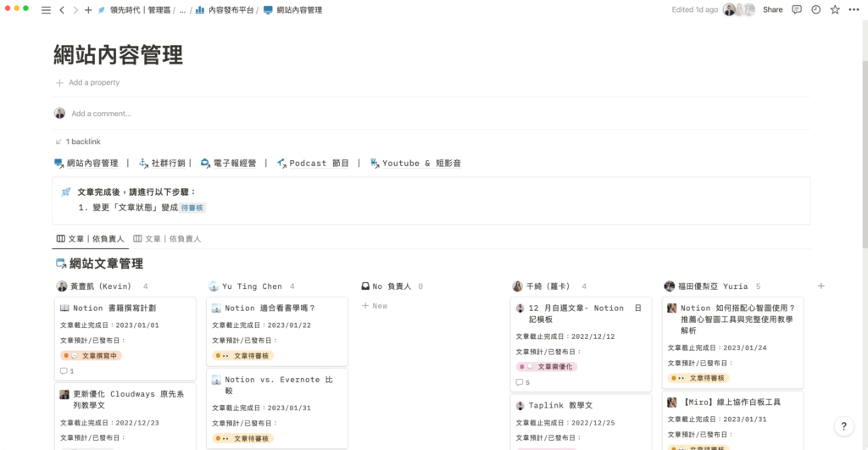This screenshot has height=450, width=868.
Task: Expand the collapsed breadcrumb ellipsis
Action: [x=182, y=10]
